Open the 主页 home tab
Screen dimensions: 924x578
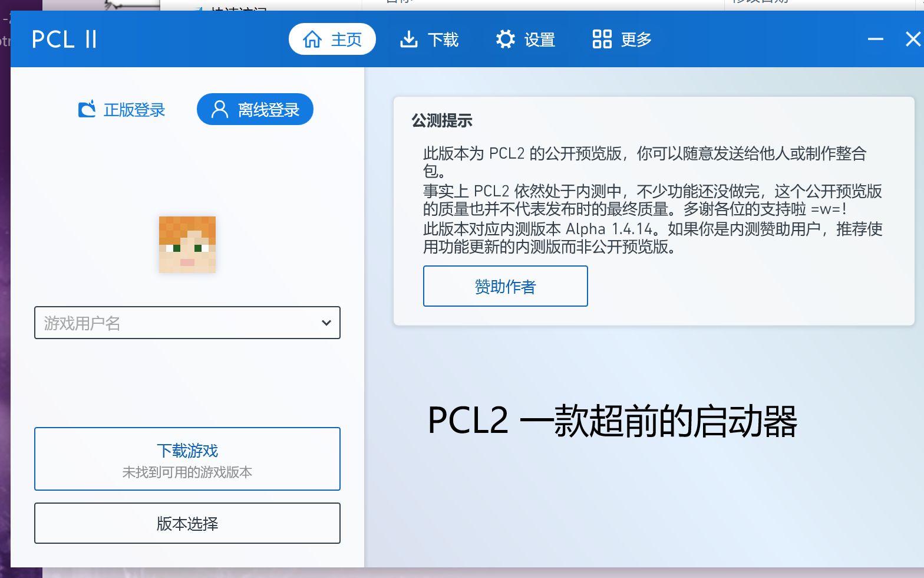coord(332,39)
